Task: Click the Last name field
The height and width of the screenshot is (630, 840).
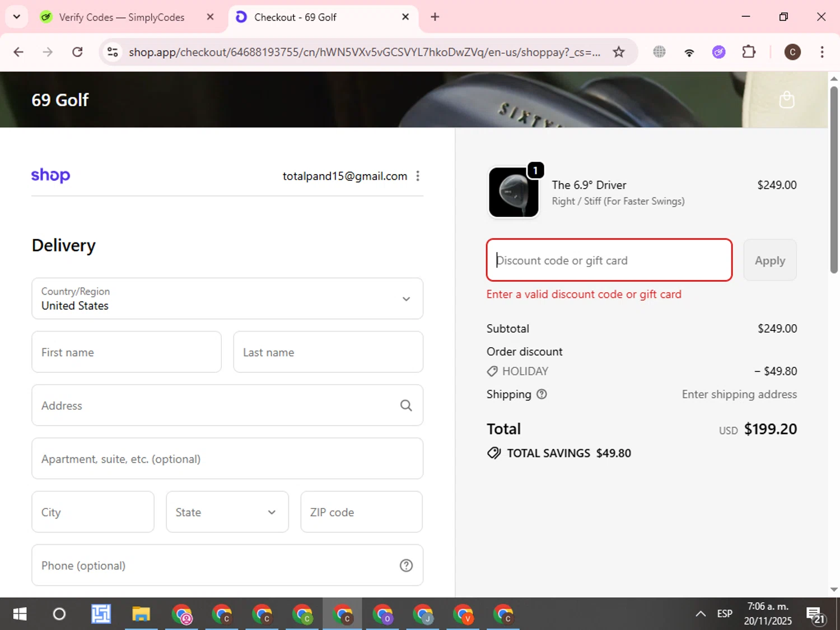Action: tap(328, 352)
